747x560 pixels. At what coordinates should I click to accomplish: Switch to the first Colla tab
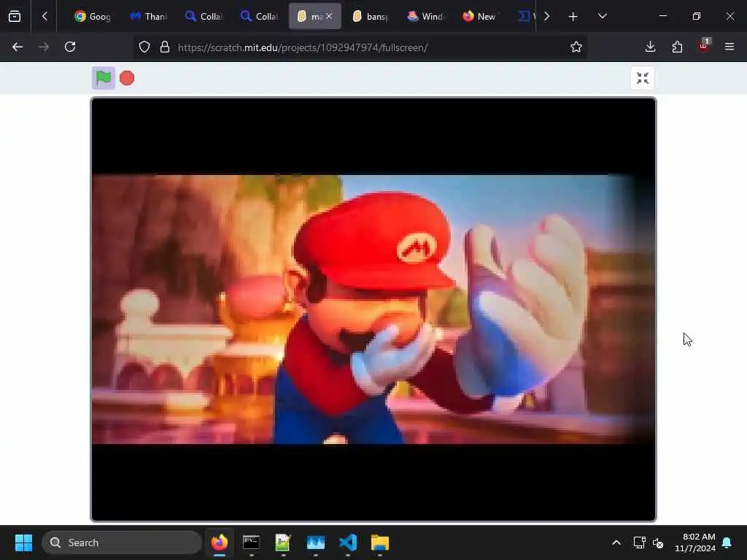pyautogui.click(x=203, y=16)
